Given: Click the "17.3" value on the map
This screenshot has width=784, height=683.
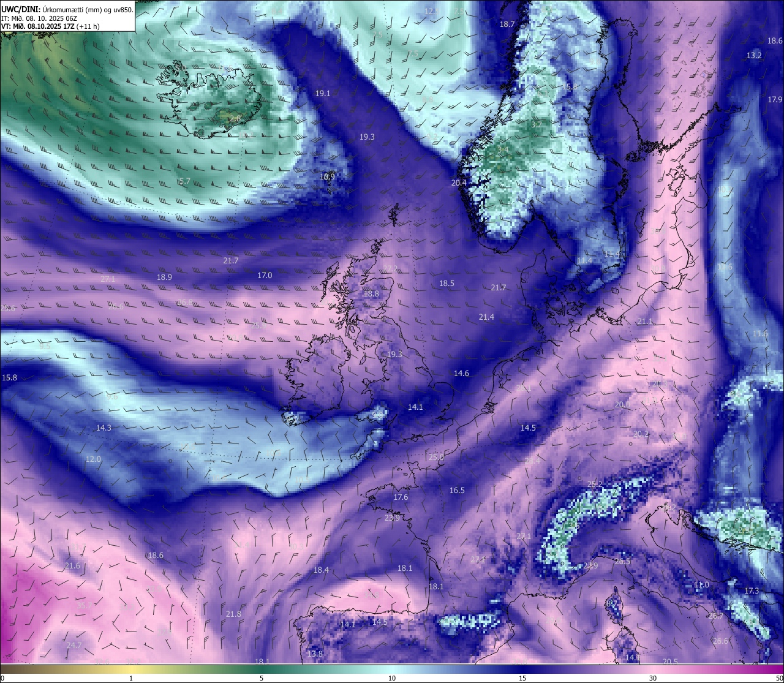Looking at the screenshot, I should (752, 591).
